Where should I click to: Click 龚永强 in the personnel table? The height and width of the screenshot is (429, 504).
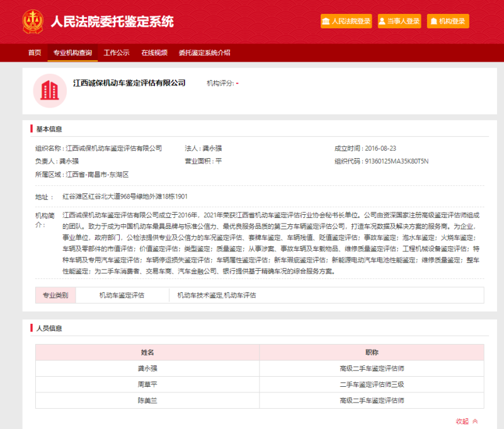coord(147,369)
